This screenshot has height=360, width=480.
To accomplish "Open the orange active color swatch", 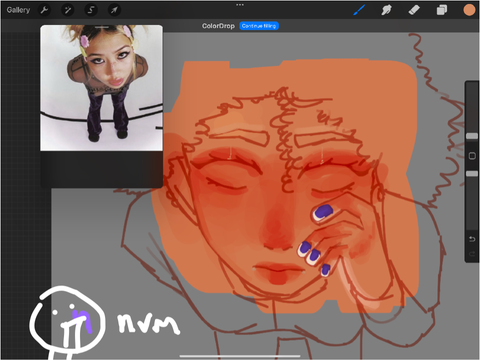I will [x=469, y=10].
